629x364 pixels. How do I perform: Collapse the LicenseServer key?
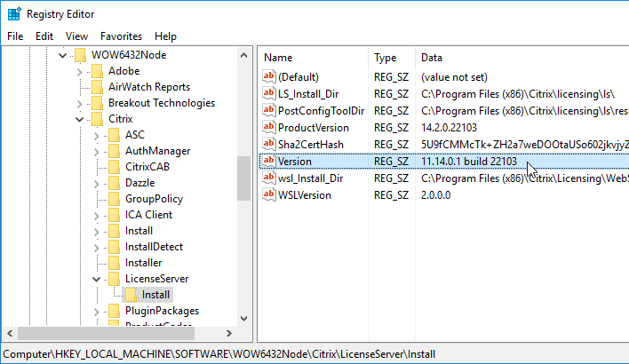[96, 280]
